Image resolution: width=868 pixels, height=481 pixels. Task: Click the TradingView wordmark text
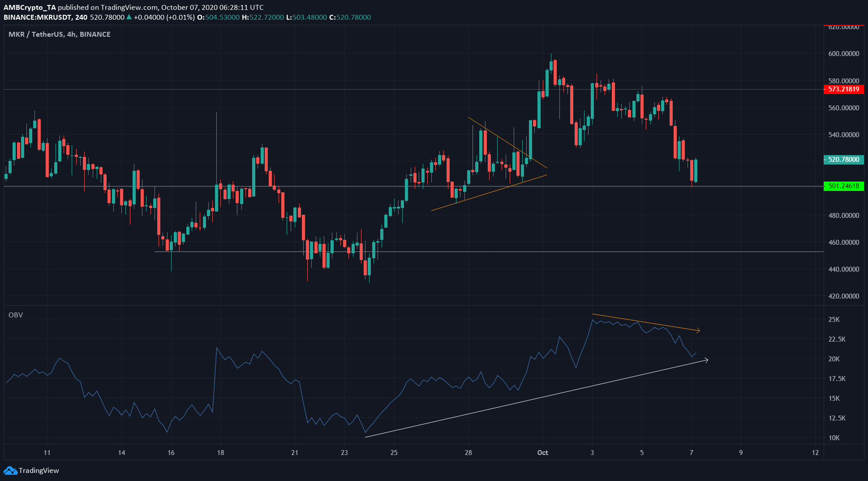coord(39,470)
